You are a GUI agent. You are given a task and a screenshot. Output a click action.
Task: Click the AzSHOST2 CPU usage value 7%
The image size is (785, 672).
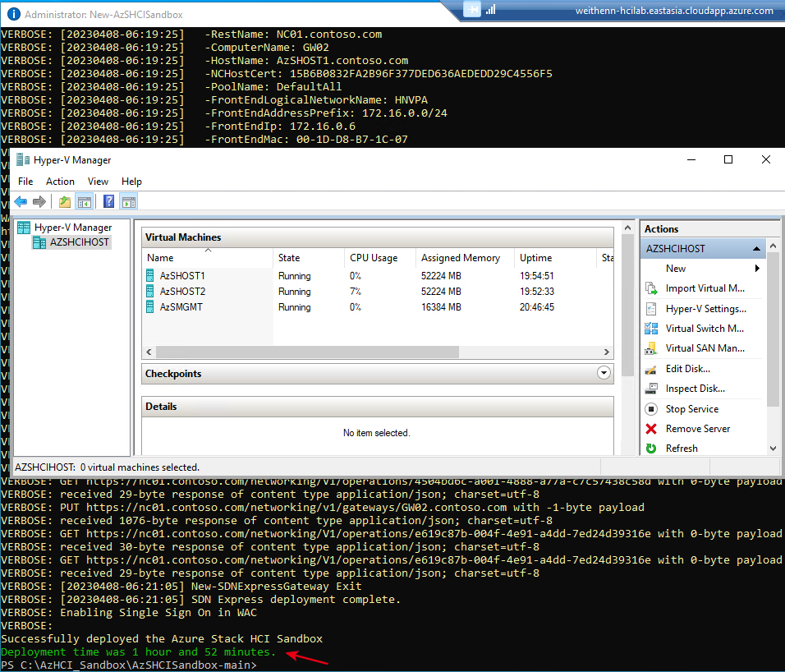click(x=356, y=291)
